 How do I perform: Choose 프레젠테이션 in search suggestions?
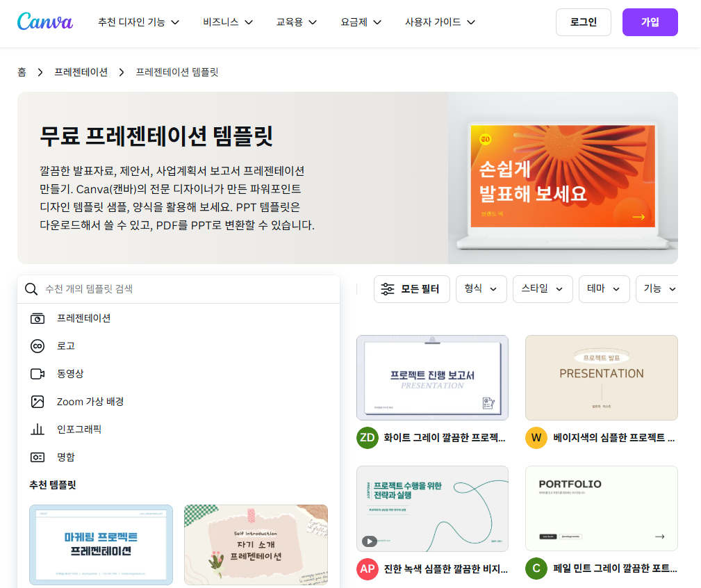point(179,318)
